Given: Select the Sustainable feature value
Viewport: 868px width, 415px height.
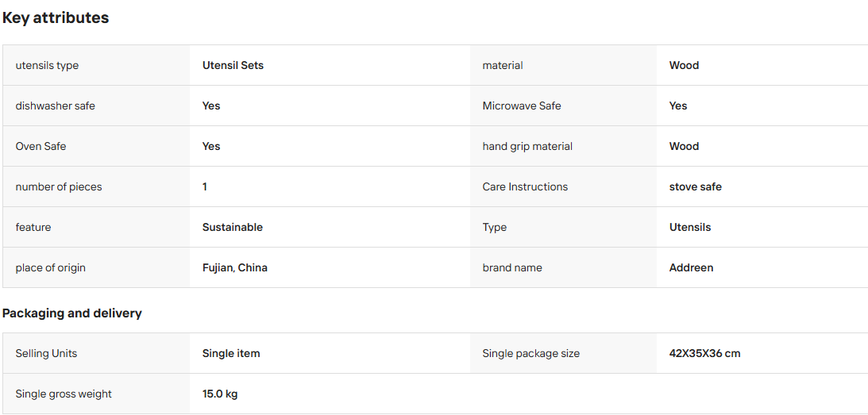Looking at the screenshot, I should click(x=233, y=227).
